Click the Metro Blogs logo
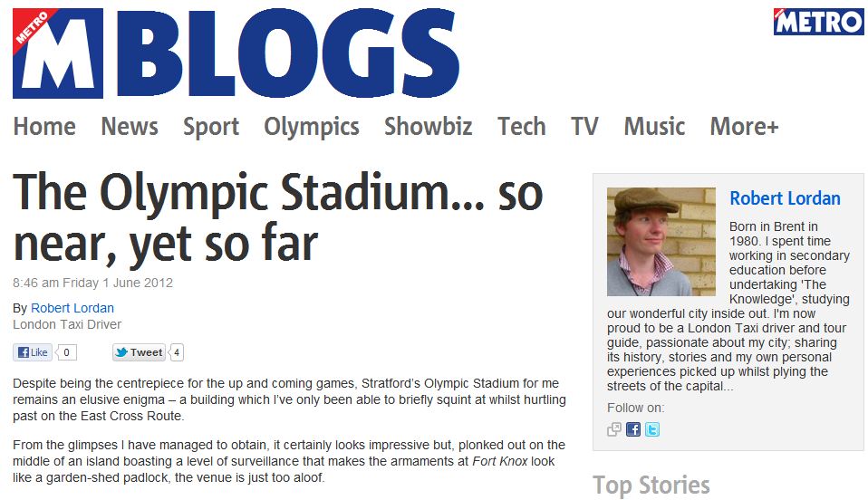 pos(236,53)
